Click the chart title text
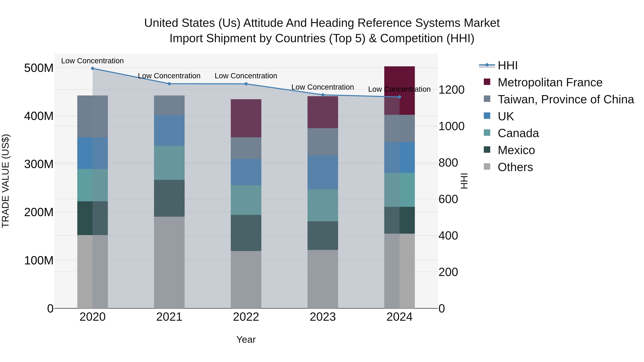The width and height of the screenshot is (644, 362). click(x=322, y=30)
